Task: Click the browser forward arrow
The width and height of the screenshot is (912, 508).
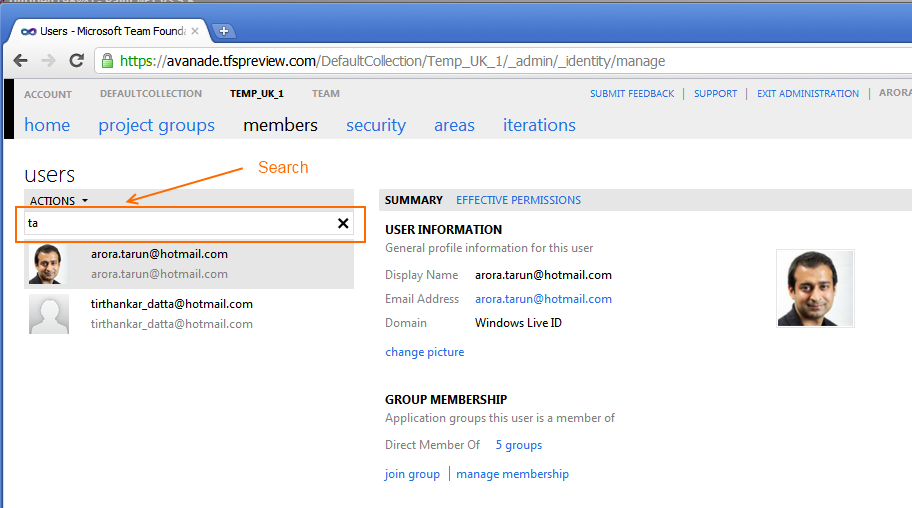Action: pos(48,61)
